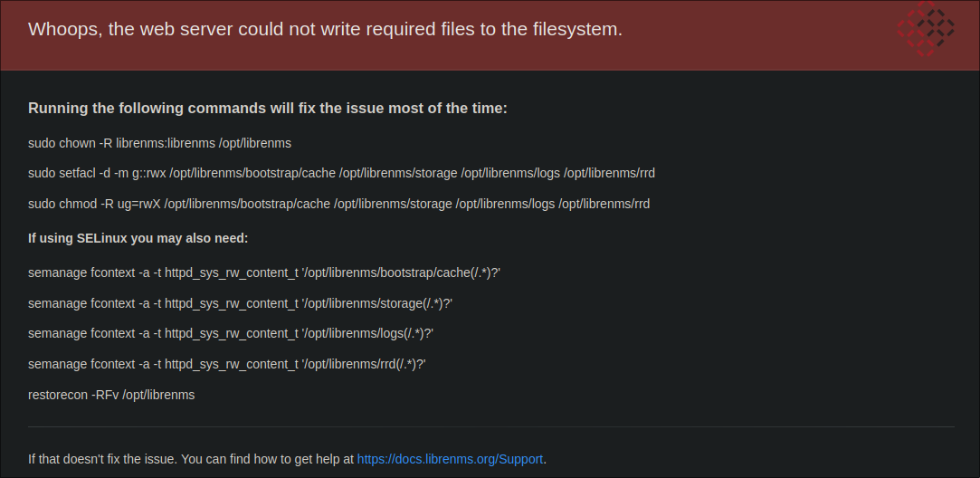Click the semanage command for storage path

pyautogui.click(x=240, y=303)
